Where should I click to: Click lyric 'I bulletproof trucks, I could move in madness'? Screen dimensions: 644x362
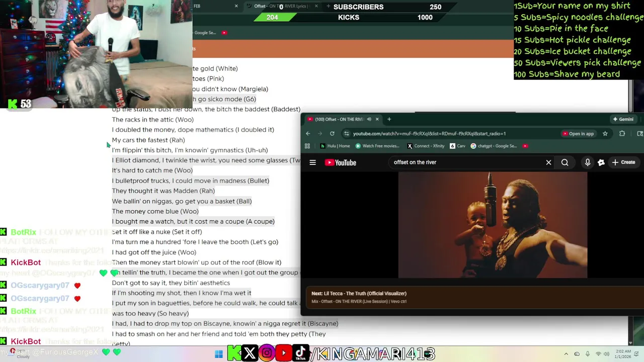pyautogui.click(x=190, y=181)
